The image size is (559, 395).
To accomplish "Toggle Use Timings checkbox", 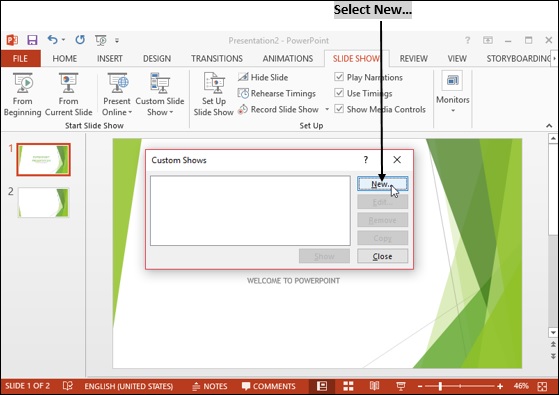I will [339, 93].
